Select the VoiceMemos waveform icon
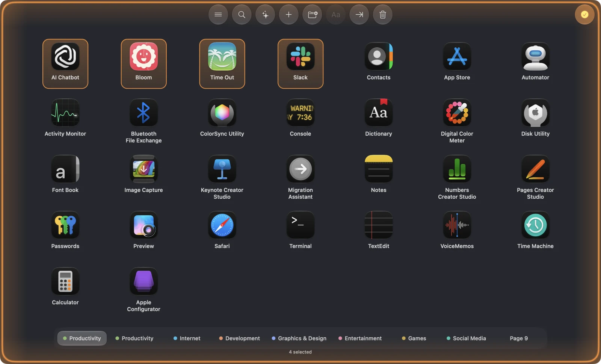This screenshot has width=601, height=364. [x=457, y=225]
